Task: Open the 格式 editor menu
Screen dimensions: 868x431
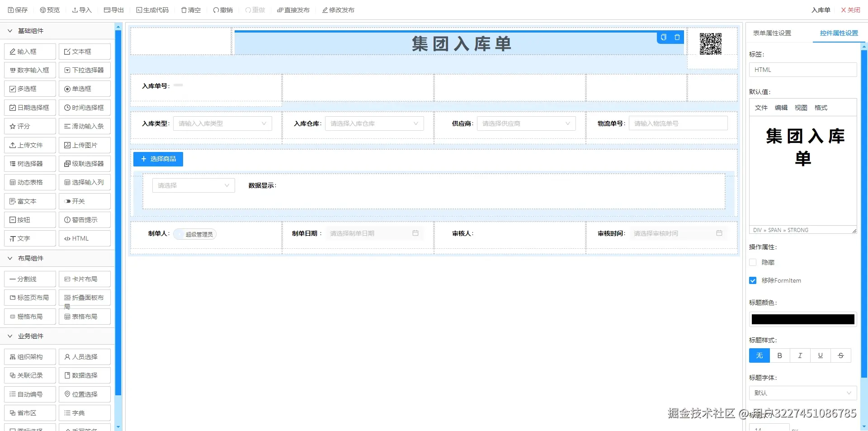Action: click(x=821, y=108)
